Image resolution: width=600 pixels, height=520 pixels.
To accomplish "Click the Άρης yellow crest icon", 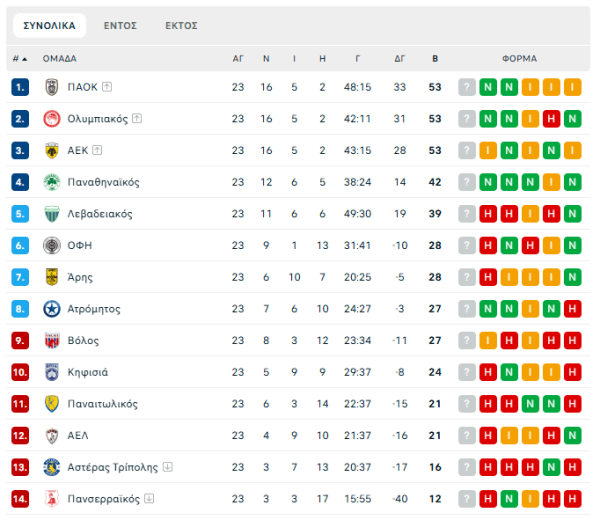I will 52,277.
